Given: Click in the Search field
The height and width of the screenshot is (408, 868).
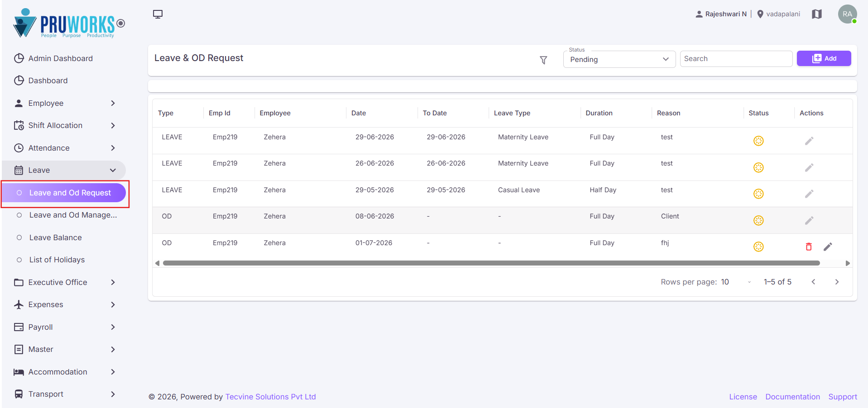Looking at the screenshot, I should click(736, 59).
